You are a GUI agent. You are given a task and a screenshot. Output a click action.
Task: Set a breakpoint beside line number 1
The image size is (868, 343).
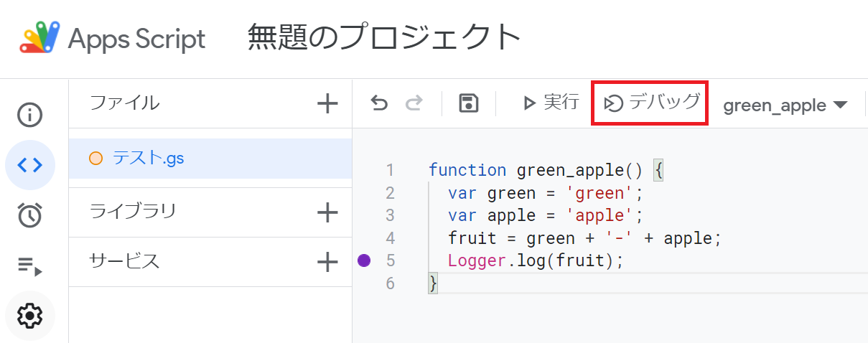(364, 170)
